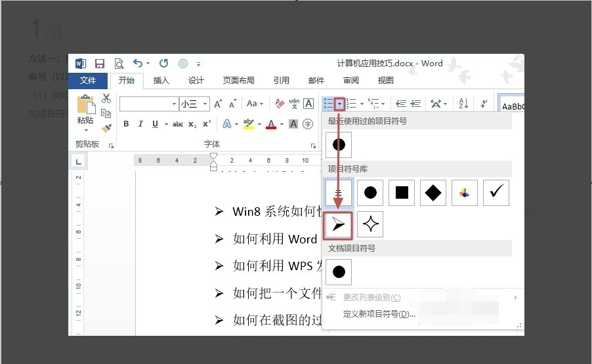Viewport: 592px width, 364px height.
Task: Expand the bullet list dropdown arrow
Action: tap(339, 104)
